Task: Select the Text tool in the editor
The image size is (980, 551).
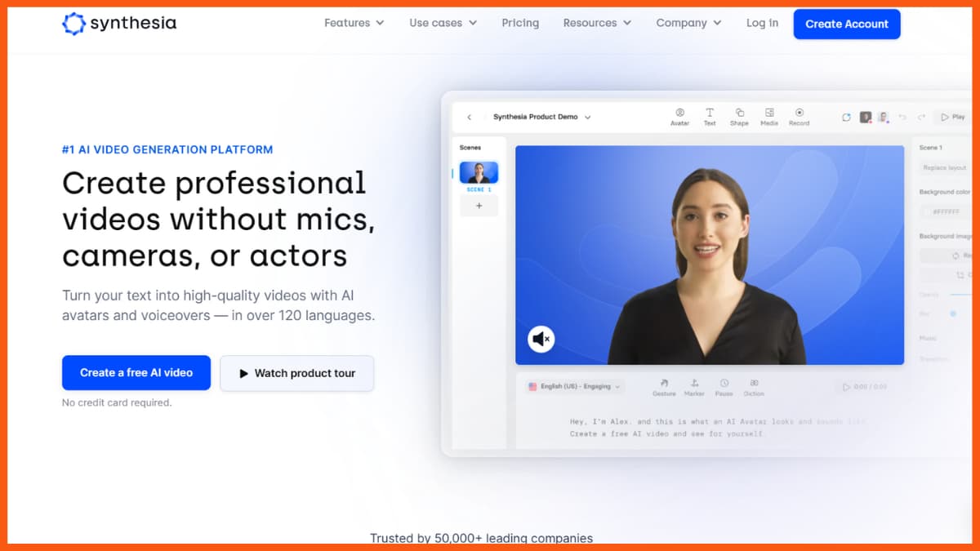Action: coord(710,117)
